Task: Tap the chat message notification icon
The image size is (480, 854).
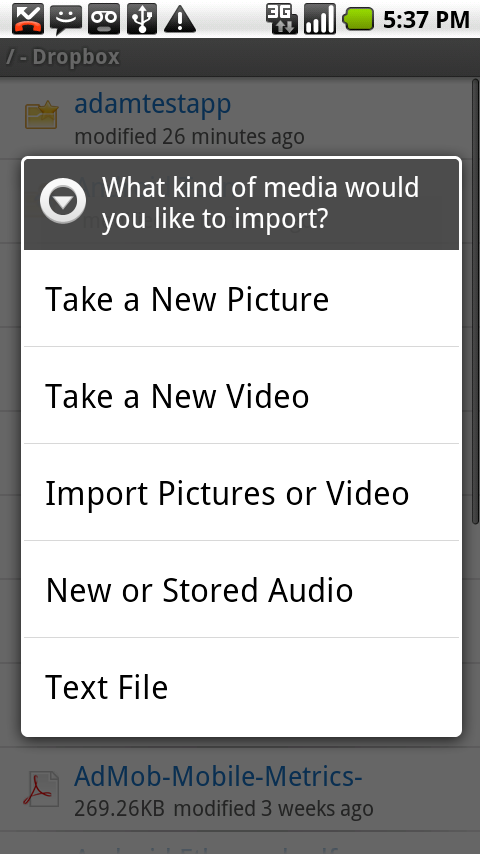Action: point(66,19)
